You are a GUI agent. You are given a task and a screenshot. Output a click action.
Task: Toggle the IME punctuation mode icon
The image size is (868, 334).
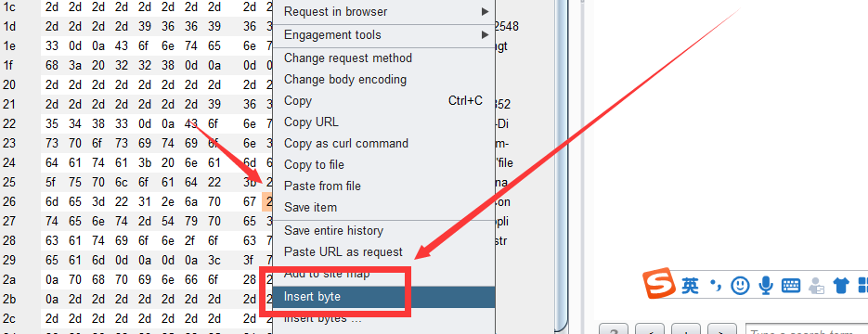717,286
